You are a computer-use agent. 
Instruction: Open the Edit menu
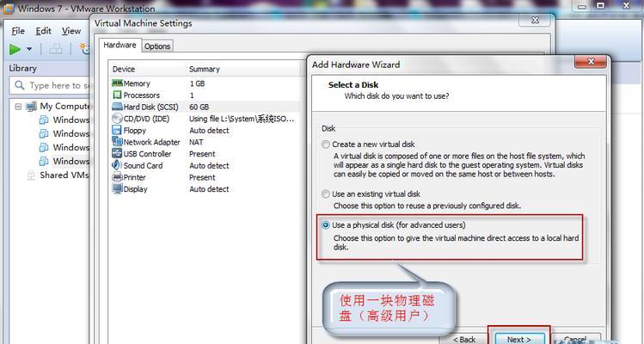tap(43, 31)
